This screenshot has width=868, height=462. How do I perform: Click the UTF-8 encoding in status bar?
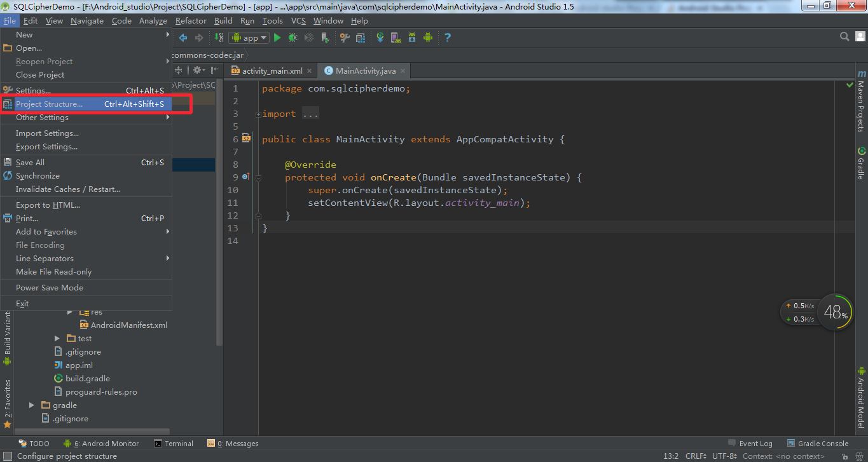coord(724,456)
